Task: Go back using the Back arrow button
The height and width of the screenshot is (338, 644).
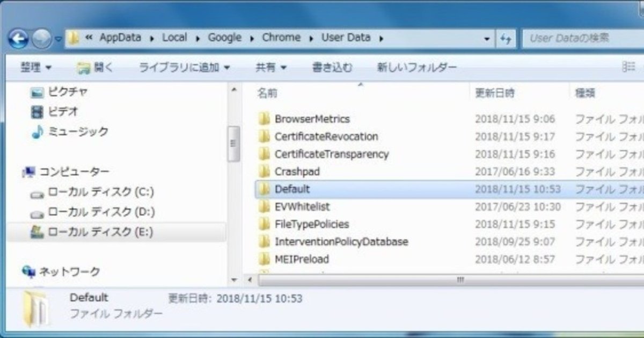Action: pyautogui.click(x=19, y=38)
